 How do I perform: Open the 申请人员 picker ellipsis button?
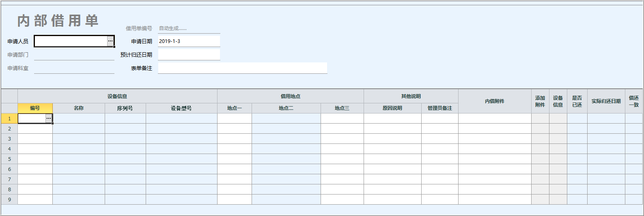(x=110, y=41)
